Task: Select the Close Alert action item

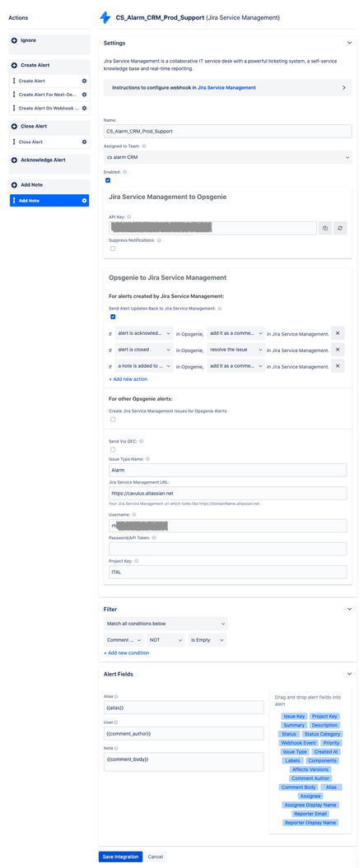Action: point(49,142)
